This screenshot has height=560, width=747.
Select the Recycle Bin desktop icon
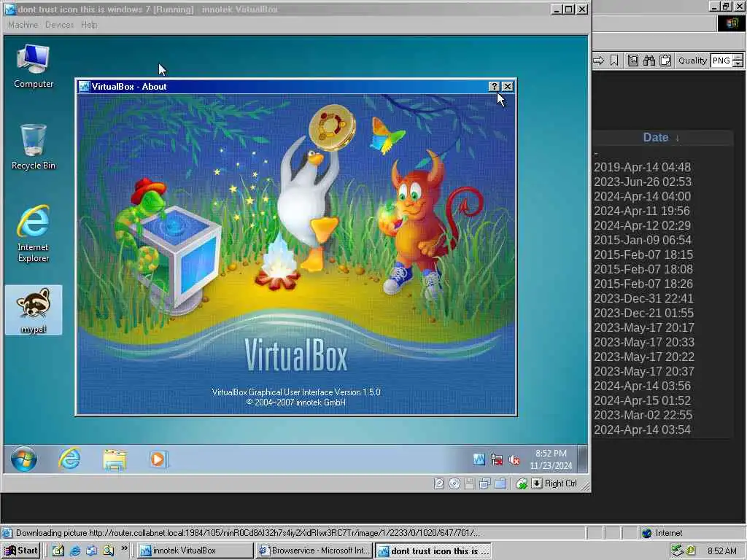pos(33,147)
